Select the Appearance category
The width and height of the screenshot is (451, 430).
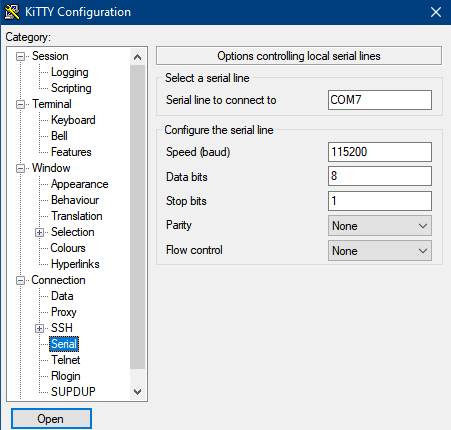coord(79,184)
